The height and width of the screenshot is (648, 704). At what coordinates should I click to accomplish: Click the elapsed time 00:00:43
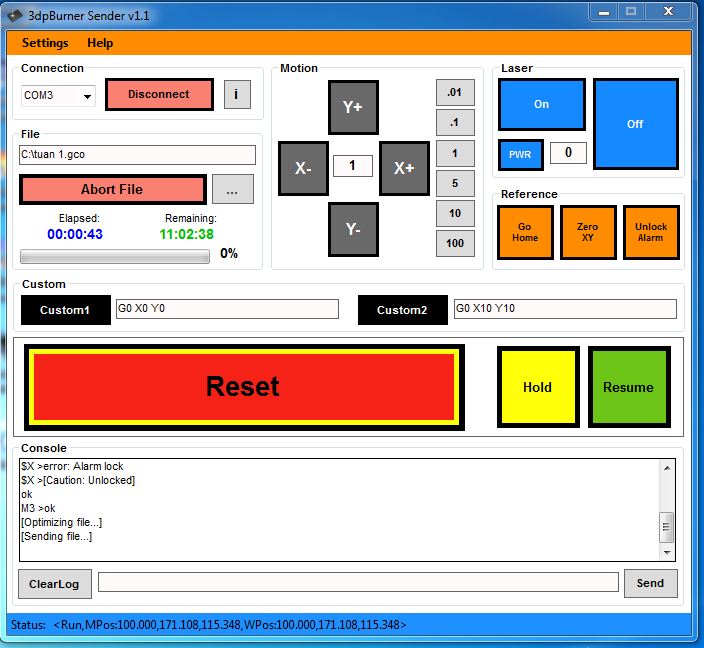coord(75,234)
